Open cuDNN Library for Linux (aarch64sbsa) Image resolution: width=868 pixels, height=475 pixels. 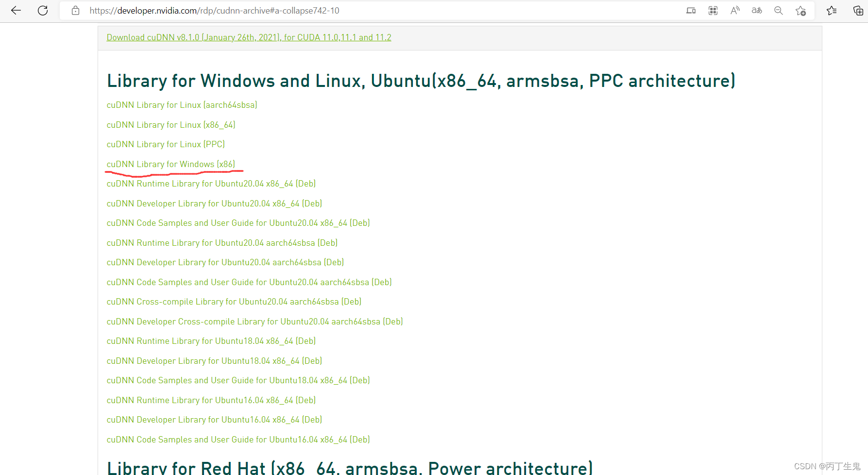[x=182, y=105]
